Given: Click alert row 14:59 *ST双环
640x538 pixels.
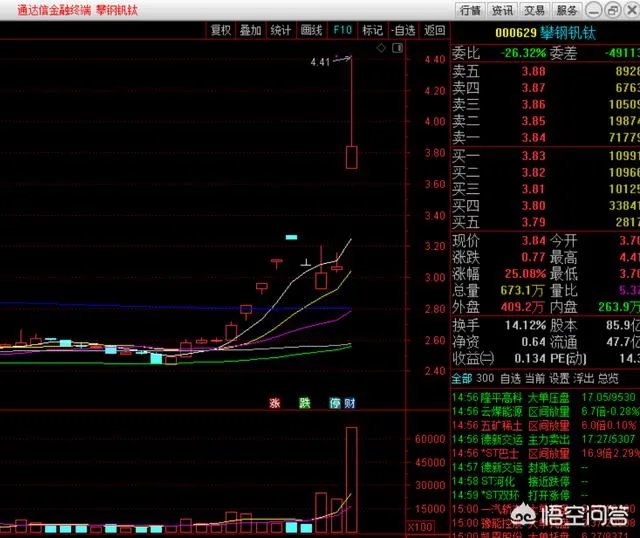Looking at the screenshot, I should pos(544,495).
